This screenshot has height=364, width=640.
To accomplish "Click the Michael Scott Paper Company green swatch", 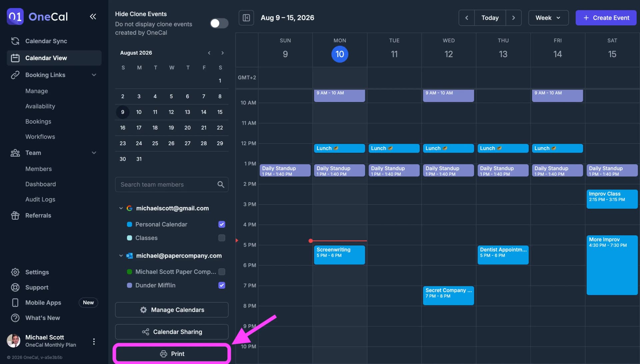I will pyautogui.click(x=129, y=272).
